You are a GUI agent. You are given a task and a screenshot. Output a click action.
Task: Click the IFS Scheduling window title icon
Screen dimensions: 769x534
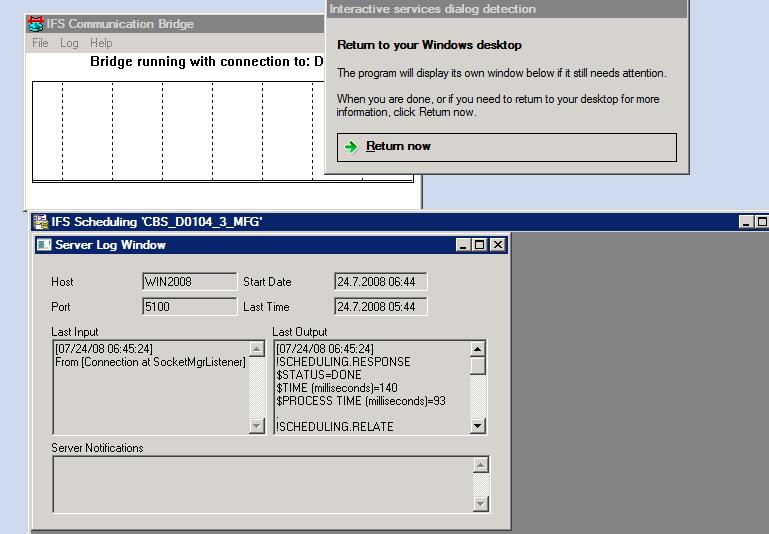click(x=40, y=222)
